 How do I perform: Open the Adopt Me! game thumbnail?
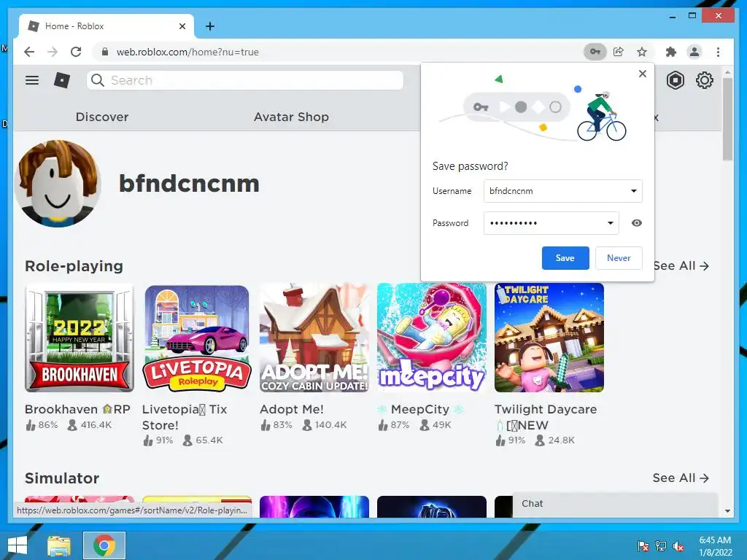coord(314,338)
